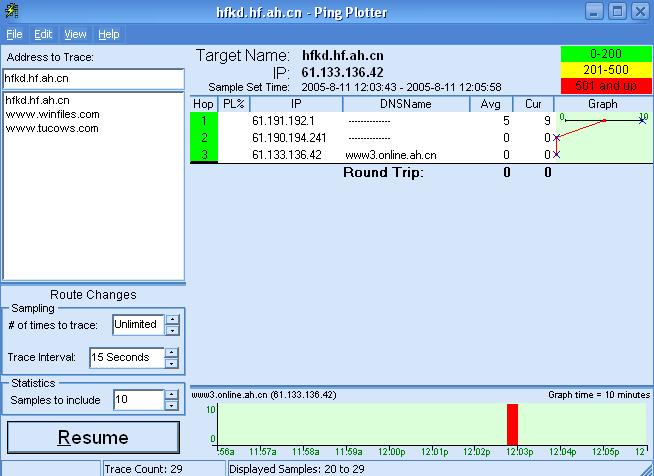Open the Help menu
Viewport: 654px width, 476px height.
coord(108,34)
